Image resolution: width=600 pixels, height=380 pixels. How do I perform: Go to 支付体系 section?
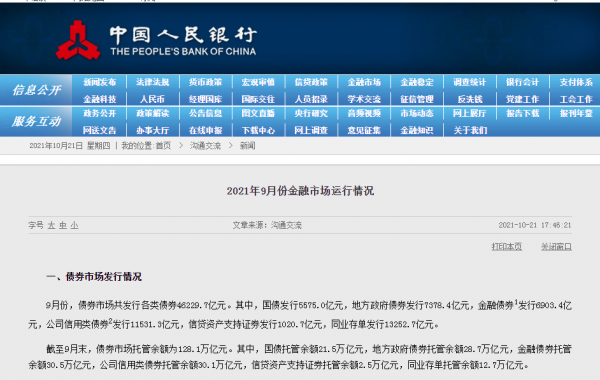pos(576,82)
